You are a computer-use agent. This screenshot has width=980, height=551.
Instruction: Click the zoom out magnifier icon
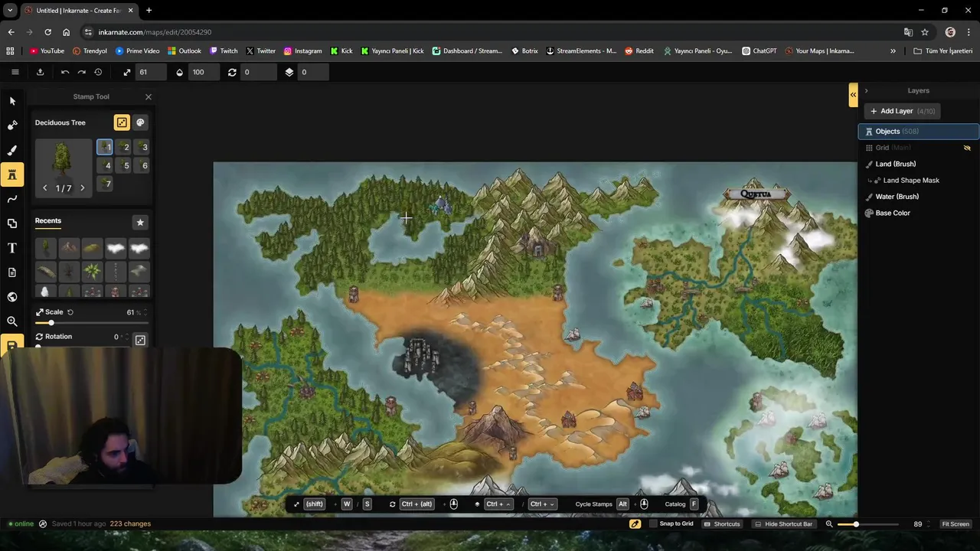pyautogui.click(x=829, y=524)
